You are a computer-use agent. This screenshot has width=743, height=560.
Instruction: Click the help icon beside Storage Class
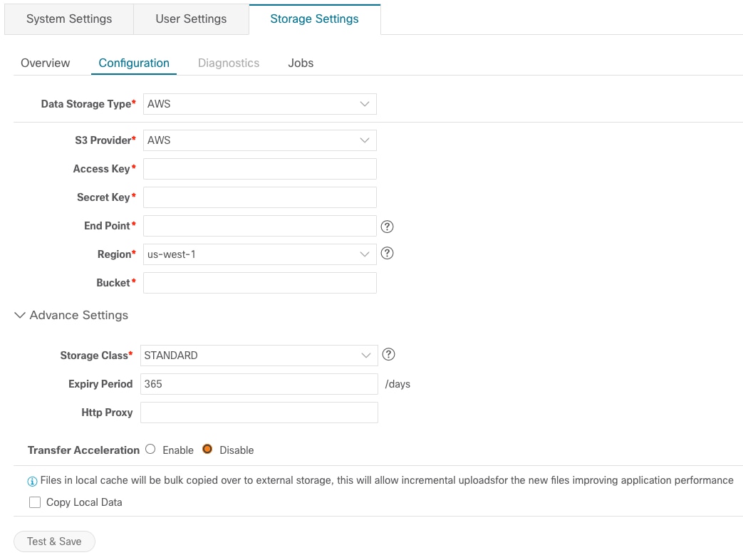pos(388,354)
